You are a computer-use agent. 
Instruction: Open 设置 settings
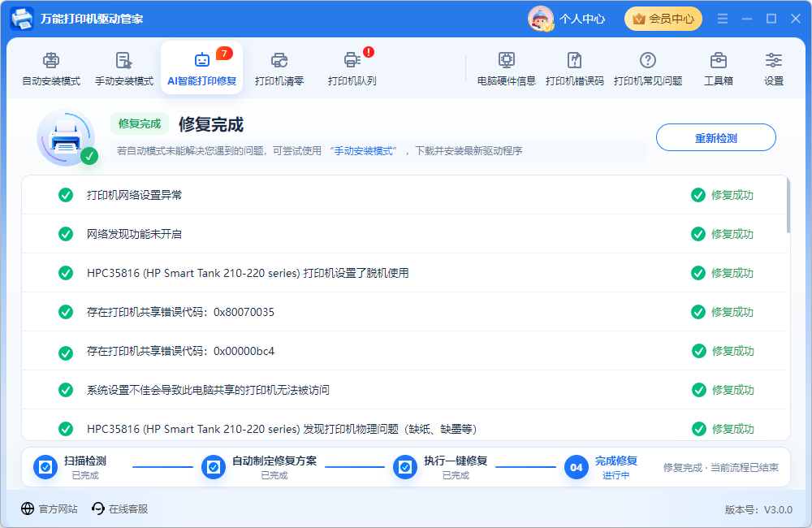(x=774, y=68)
